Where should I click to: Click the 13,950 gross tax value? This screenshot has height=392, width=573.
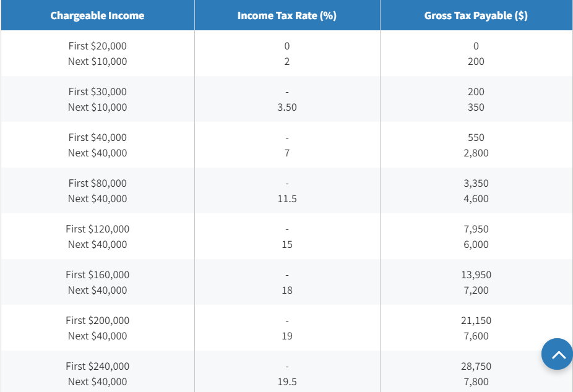475,275
